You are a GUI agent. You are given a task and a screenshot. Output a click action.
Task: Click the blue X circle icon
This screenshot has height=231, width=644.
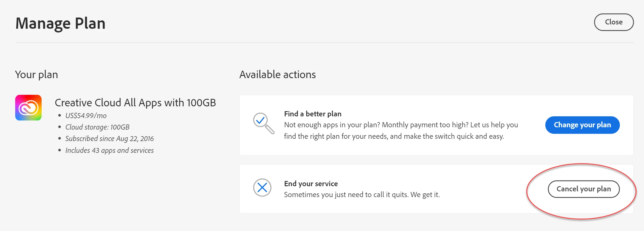(262, 188)
